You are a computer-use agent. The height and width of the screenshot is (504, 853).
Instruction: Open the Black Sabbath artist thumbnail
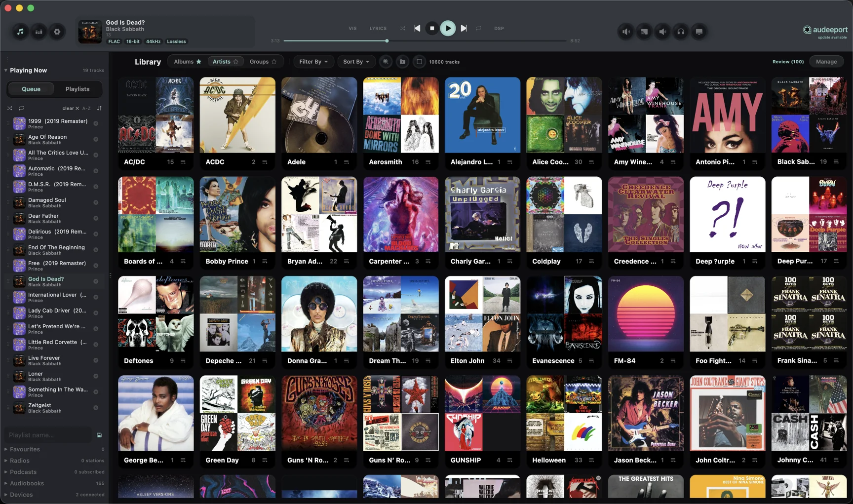(809, 115)
